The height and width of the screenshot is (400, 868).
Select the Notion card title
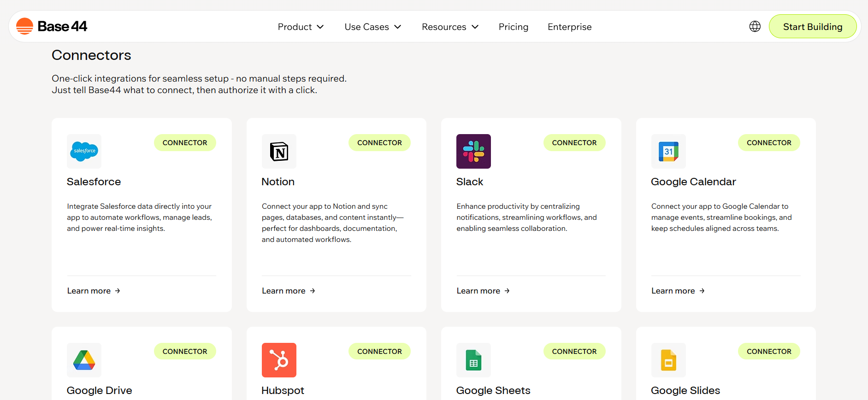coord(278,182)
